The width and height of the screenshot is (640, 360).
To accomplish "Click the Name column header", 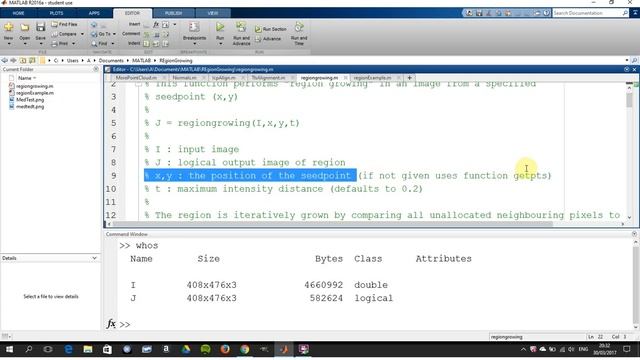I will click(x=27, y=78).
